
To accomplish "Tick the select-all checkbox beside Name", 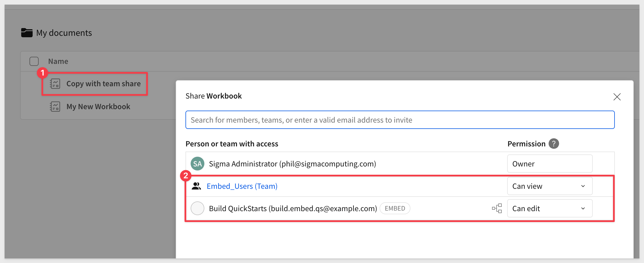I will 34,61.
